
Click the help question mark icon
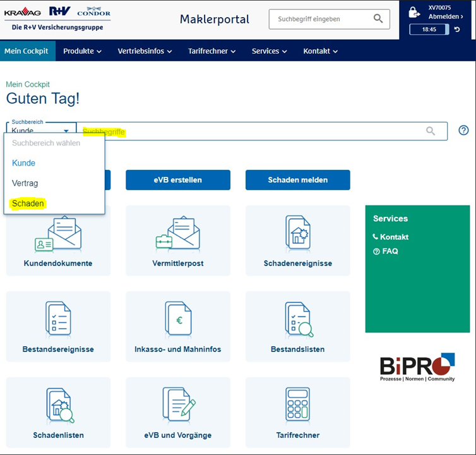[x=463, y=130]
